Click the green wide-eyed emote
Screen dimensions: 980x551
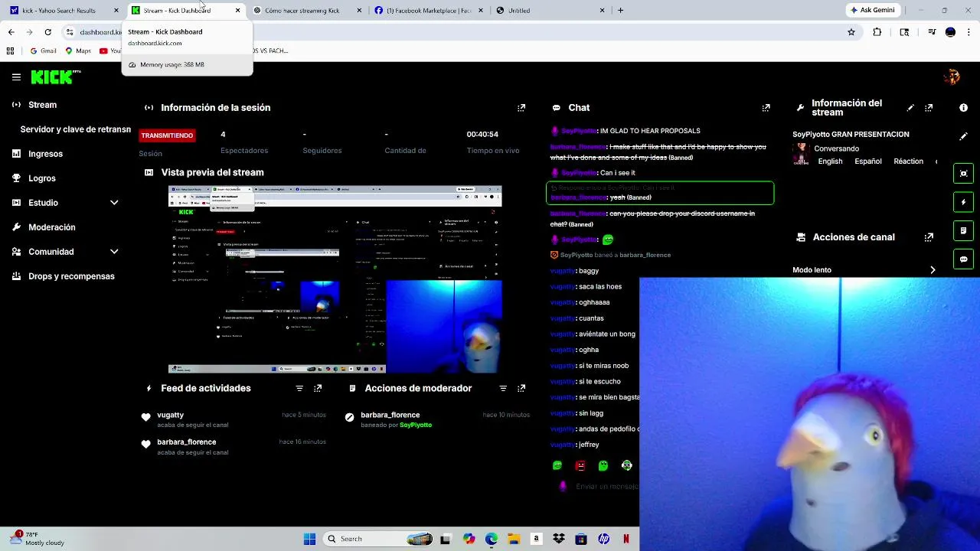click(x=603, y=465)
